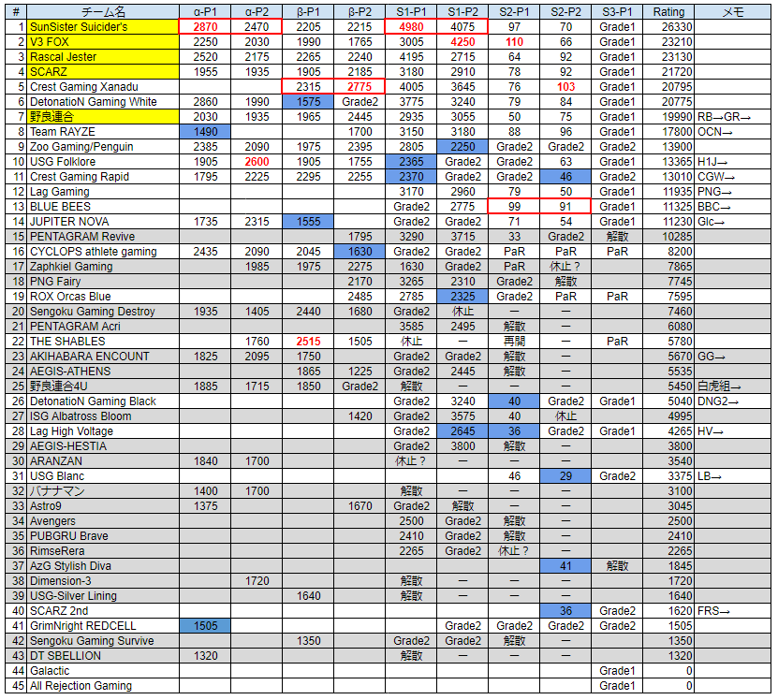Select the Team RAYZE cell
778x700 pixels.
coord(103,131)
